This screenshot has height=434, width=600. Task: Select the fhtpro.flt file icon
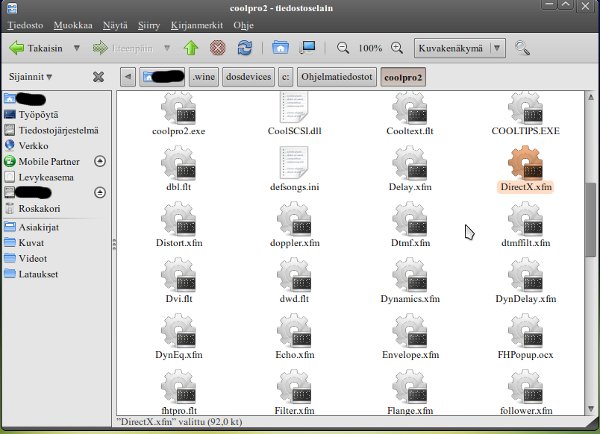(178, 387)
